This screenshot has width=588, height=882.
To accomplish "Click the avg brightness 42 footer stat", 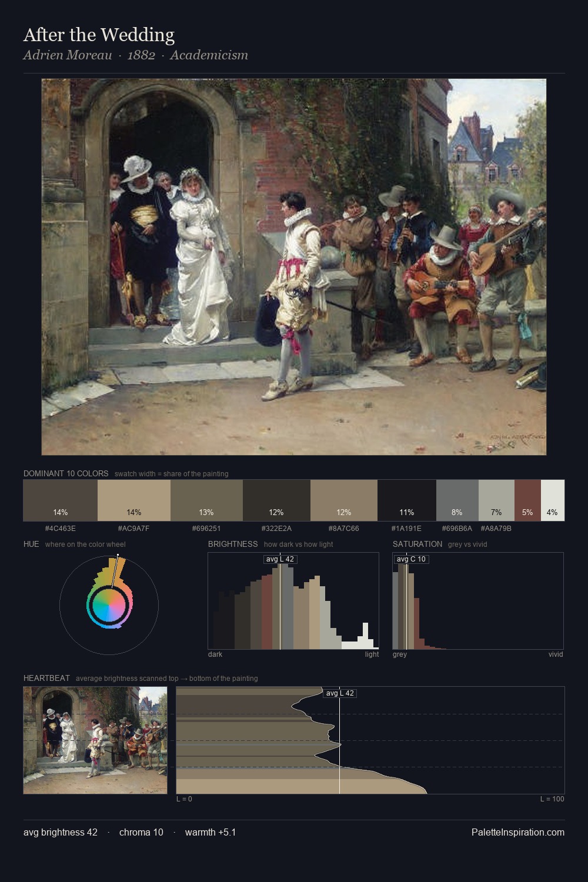I will (x=61, y=832).
